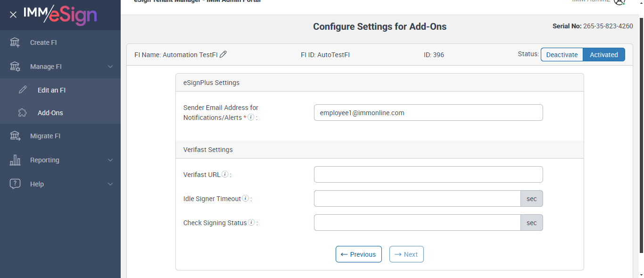
Task: Click the pencil icon beside FI Name
Action: click(223, 54)
